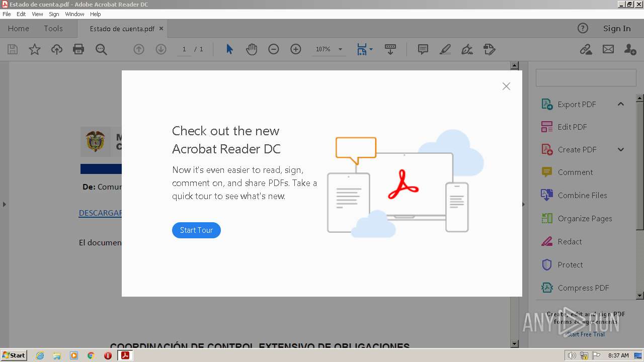Click the volume speaker tray icon

pyautogui.click(x=572, y=355)
